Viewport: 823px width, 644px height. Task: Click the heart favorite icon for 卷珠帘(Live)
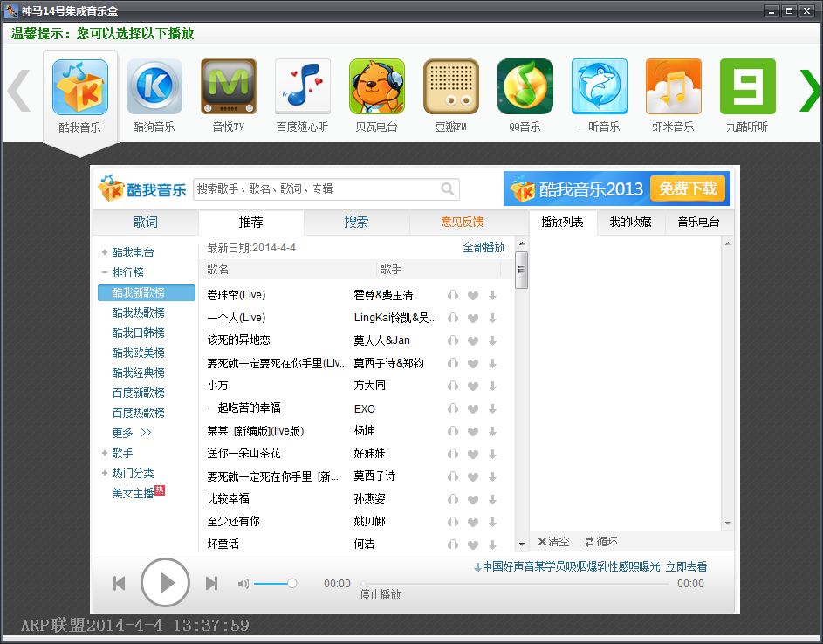coord(473,295)
